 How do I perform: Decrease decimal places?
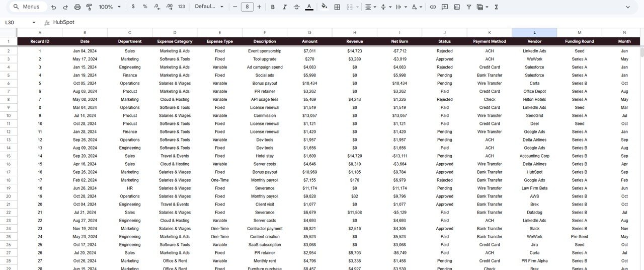point(157,7)
